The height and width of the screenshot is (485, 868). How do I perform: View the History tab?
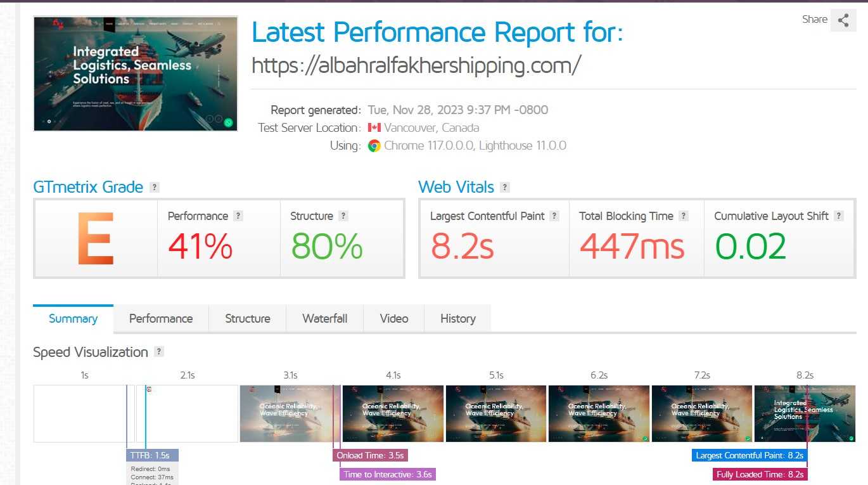458,319
